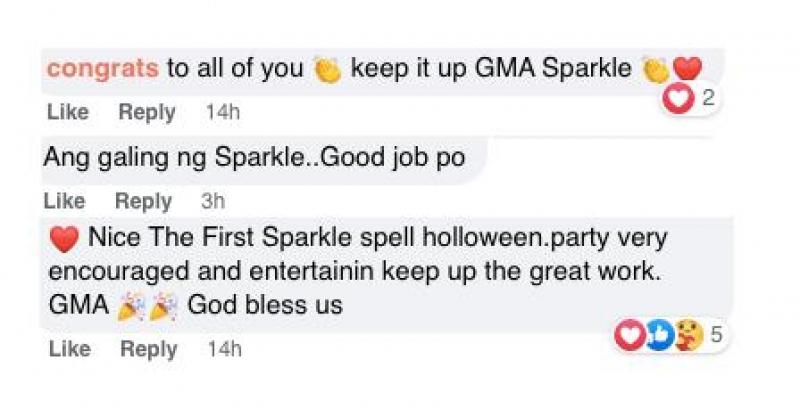Open 14h timestamp under the congrats comment
This screenshot has width=800, height=417.
tap(223, 112)
